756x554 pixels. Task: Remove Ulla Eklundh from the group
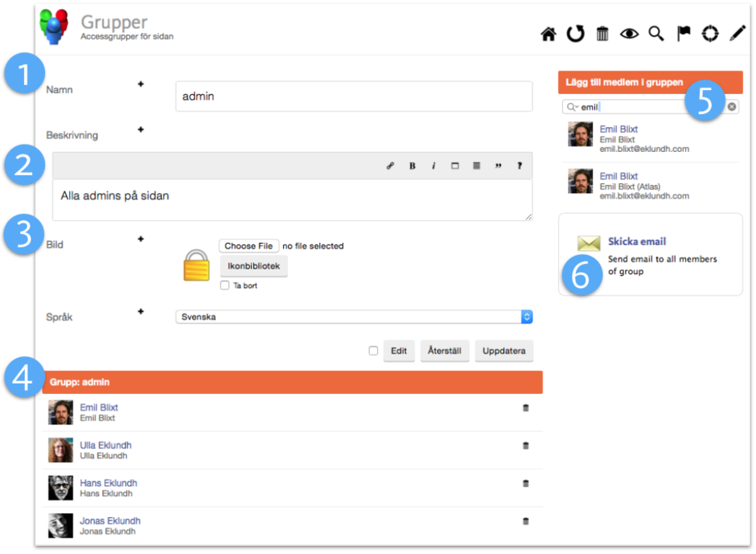pos(526,445)
